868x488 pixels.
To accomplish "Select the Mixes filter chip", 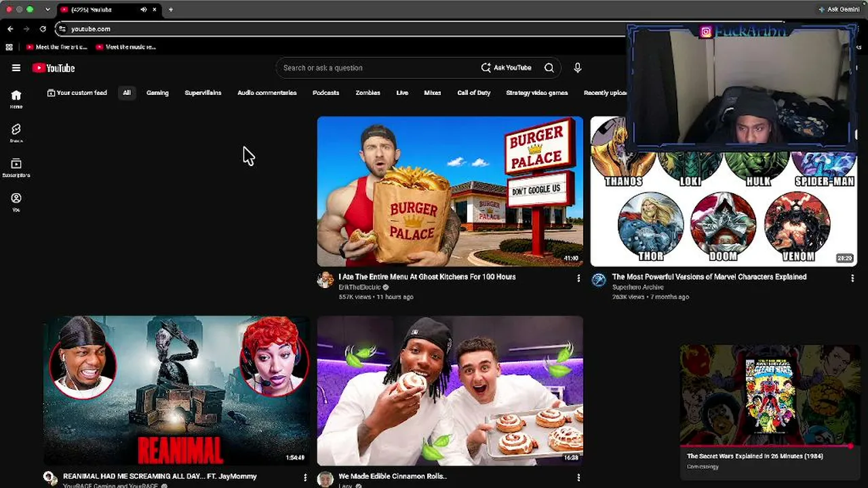I will point(433,93).
